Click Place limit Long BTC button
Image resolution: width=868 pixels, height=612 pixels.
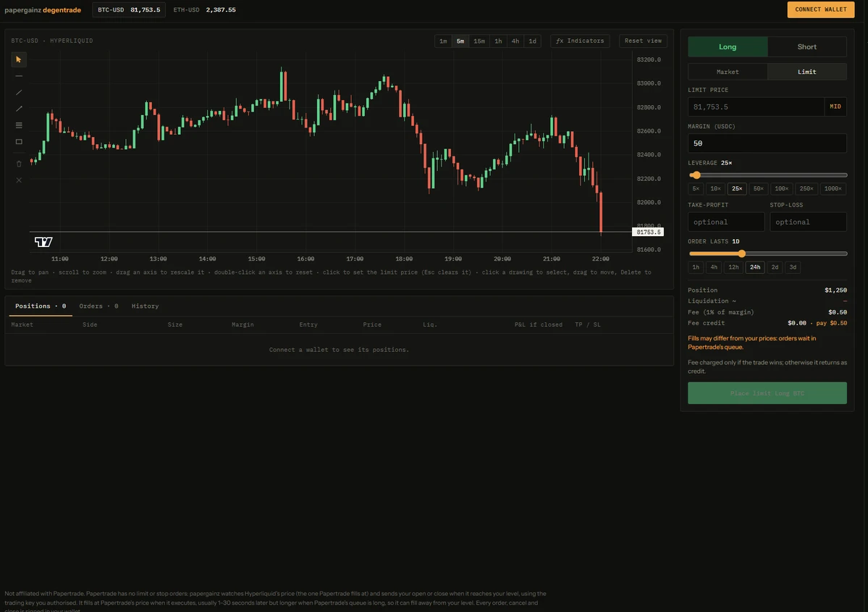click(x=767, y=393)
